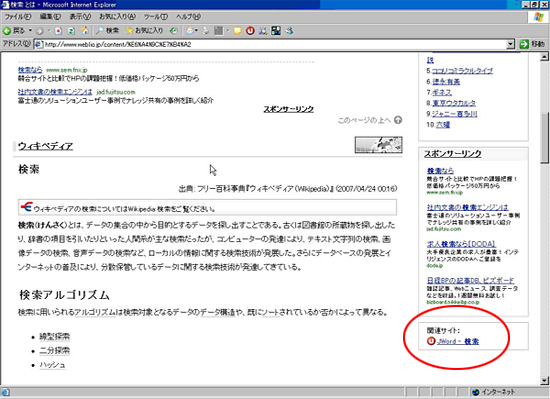
Task: Click the grey Edit toolbar icon
Action: (219, 31)
